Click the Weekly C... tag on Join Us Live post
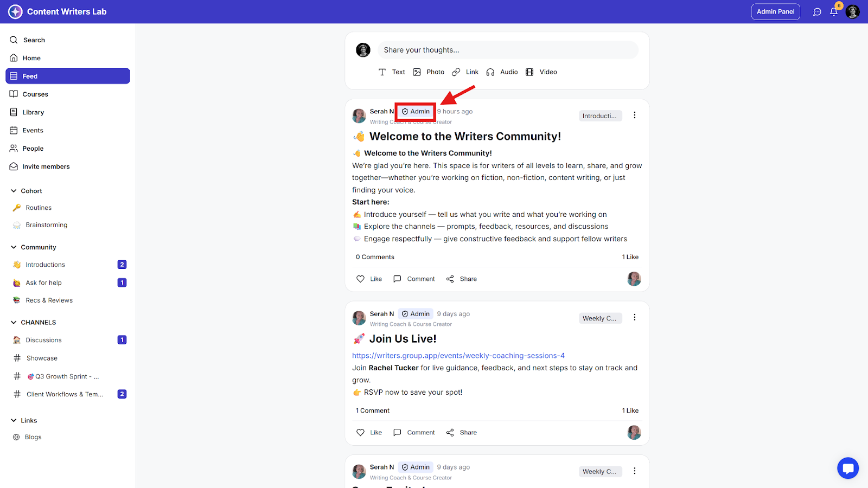Screen dimensions: 868x488 coord(600,318)
